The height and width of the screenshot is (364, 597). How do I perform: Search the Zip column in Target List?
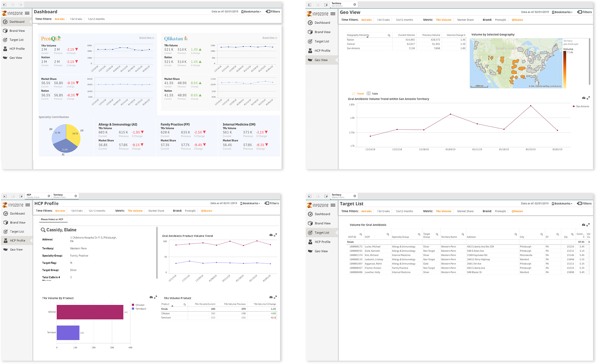pyautogui.click(x=572, y=234)
